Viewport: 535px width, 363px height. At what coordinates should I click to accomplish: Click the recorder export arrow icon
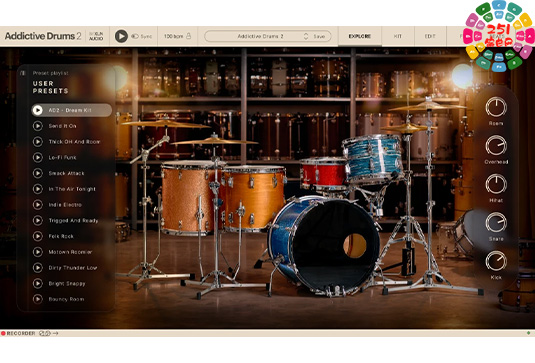tap(56, 333)
